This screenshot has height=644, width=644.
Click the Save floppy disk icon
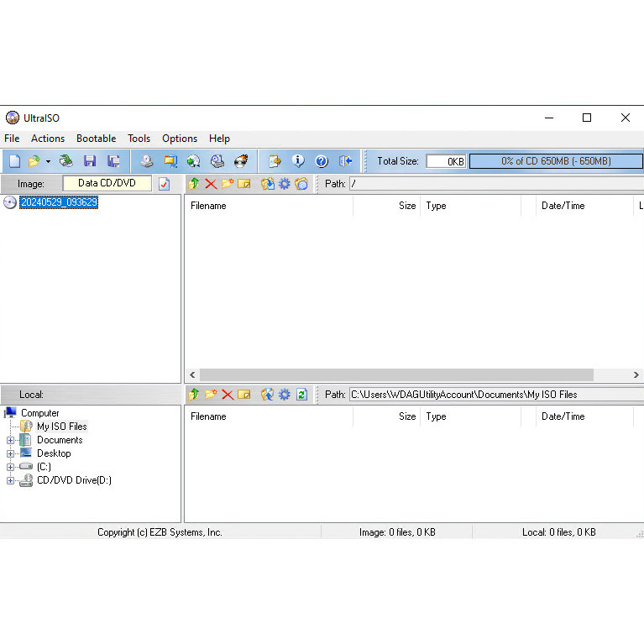tap(89, 161)
